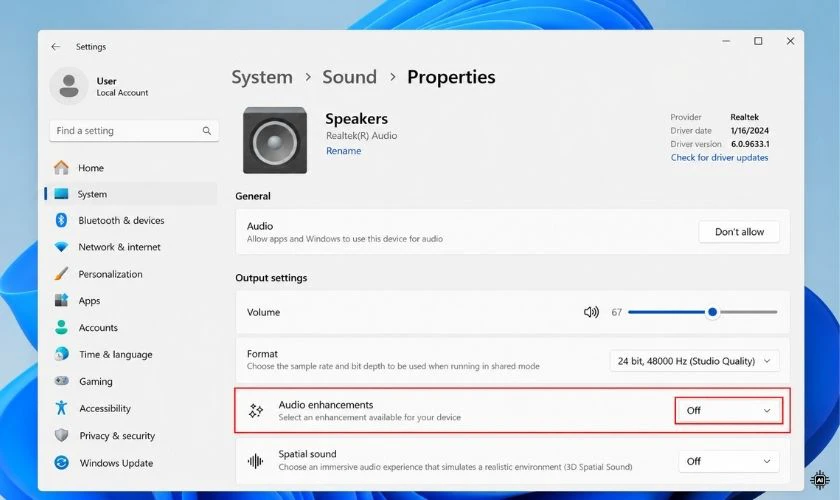Viewport: 840px width, 500px height.
Task: Minimize the Settings window
Action: click(726, 41)
